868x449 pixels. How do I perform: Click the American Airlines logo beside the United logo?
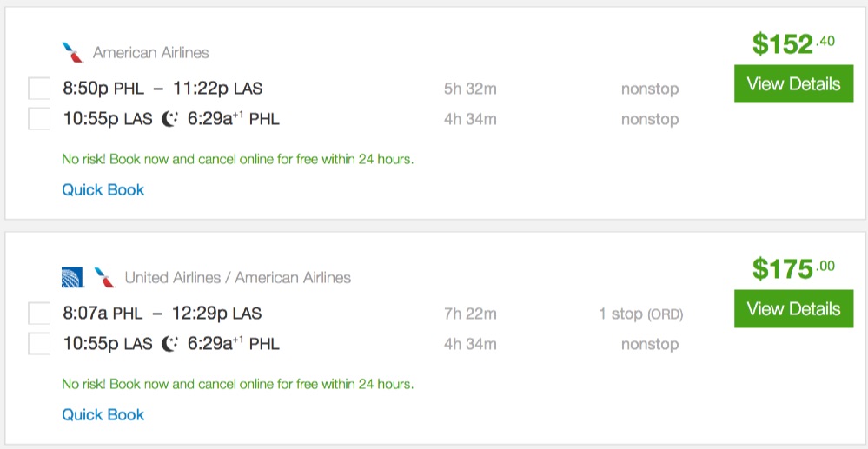(104, 278)
